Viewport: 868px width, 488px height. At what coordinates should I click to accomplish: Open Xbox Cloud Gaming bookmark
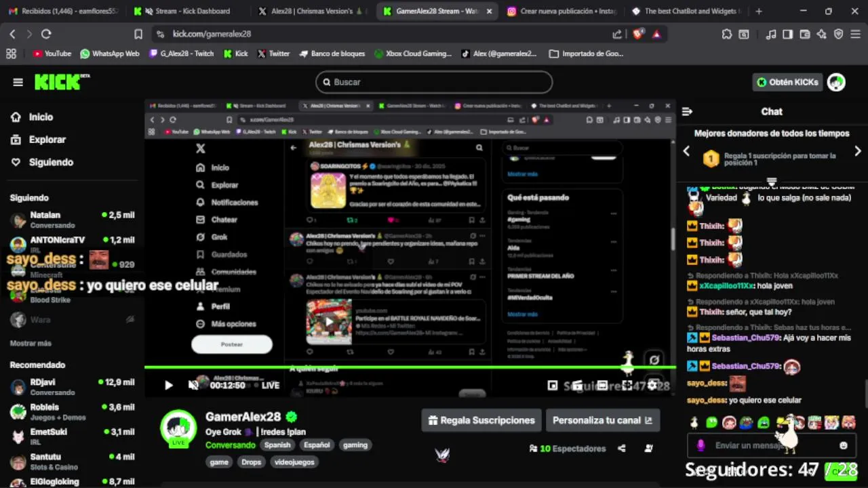[x=413, y=54]
